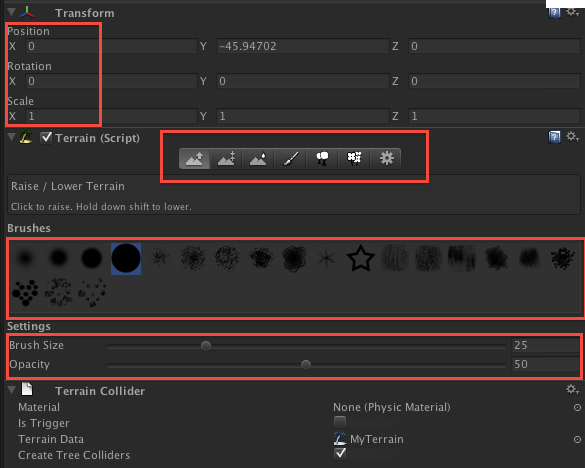Open Terrain Settings gear tool
This screenshot has height=468, width=585.
point(386,159)
